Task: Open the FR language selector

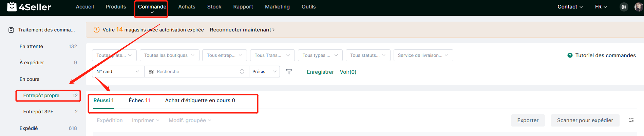Action: click(601, 7)
